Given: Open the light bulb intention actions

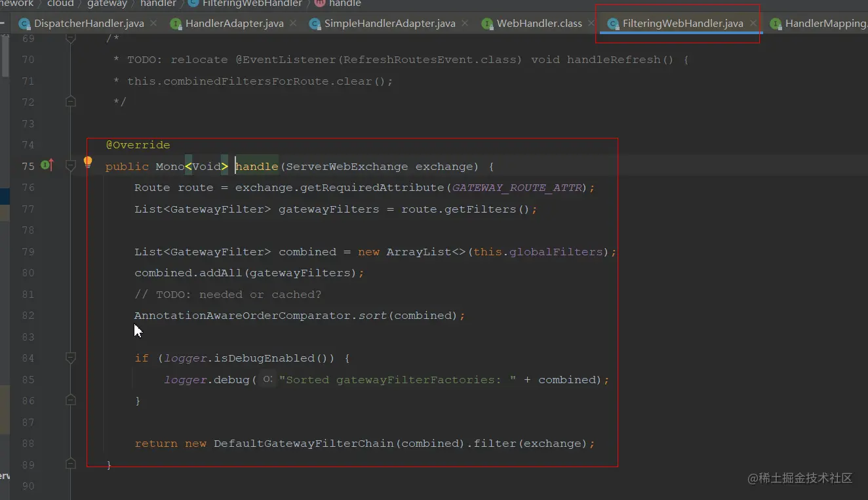Looking at the screenshot, I should pos(88,162).
